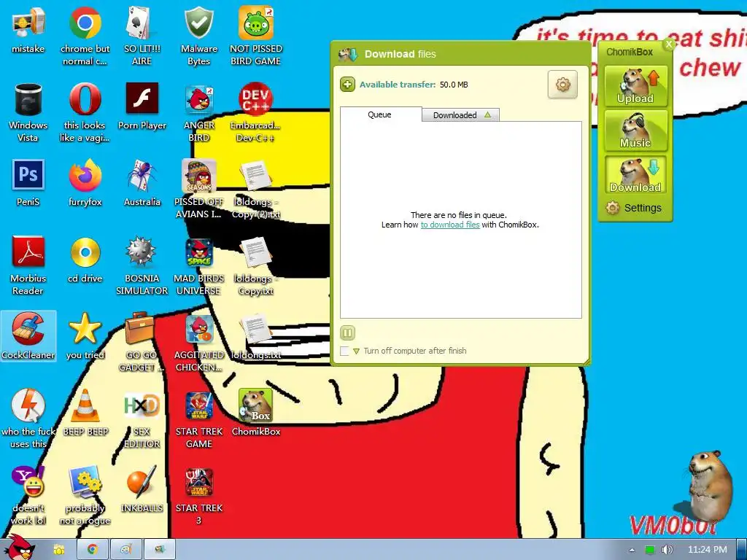
Task: Select the 'BOSNIA SIMULATOR' minesweeper icon
Action: click(142, 266)
